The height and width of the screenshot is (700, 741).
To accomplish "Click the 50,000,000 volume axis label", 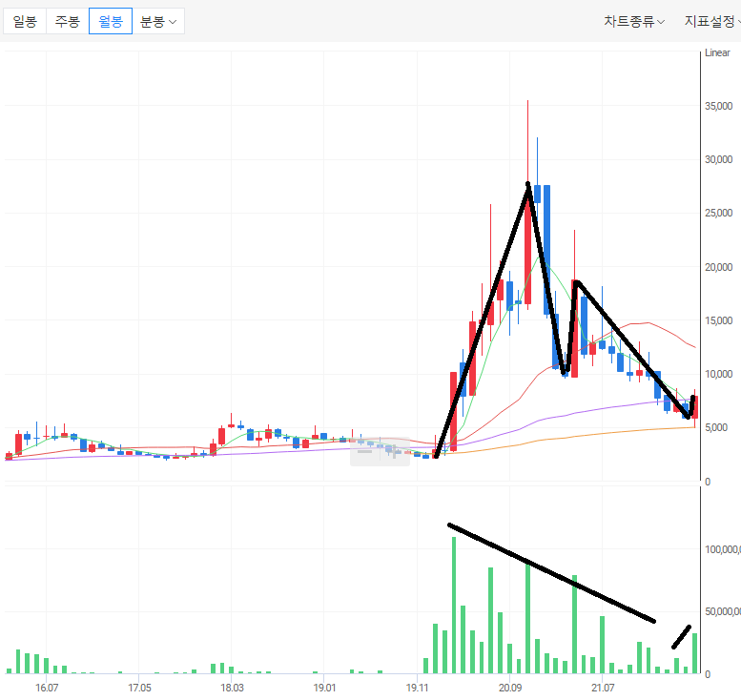I will (723, 611).
